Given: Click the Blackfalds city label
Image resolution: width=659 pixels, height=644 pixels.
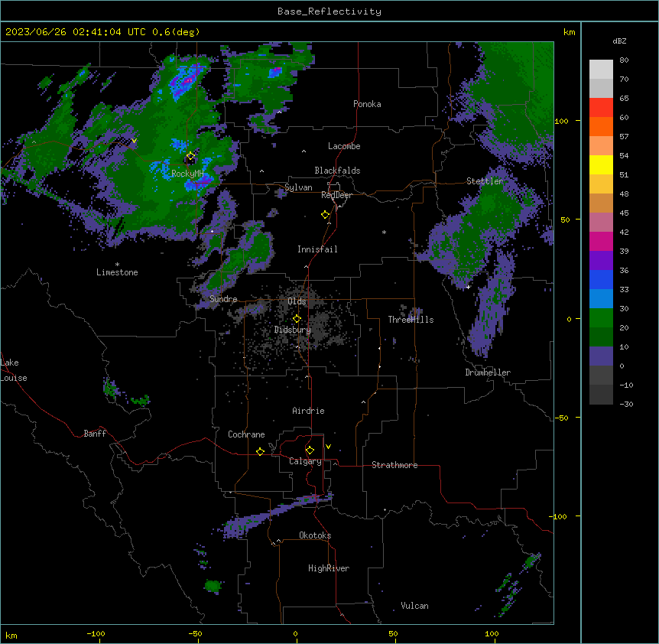Looking at the screenshot, I should [337, 171].
